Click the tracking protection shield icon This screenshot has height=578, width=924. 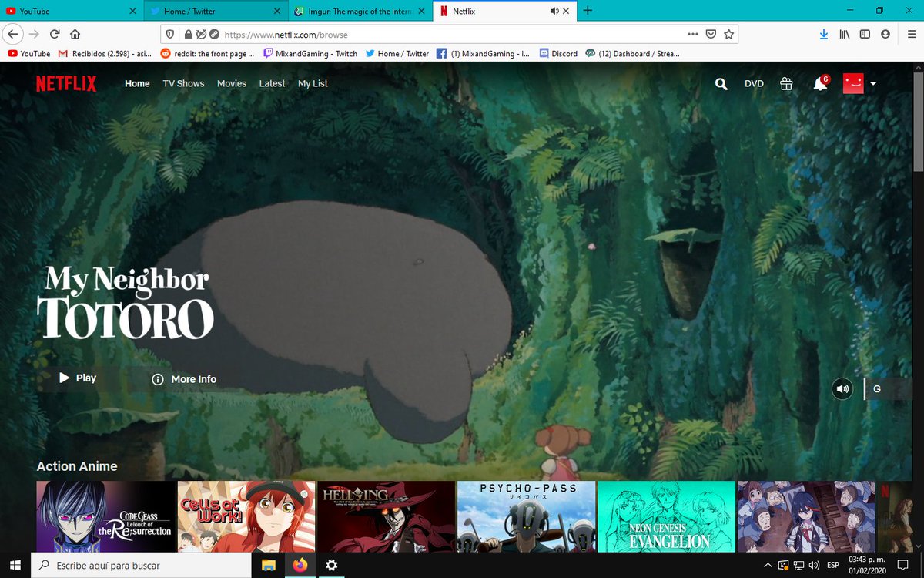tap(171, 35)
